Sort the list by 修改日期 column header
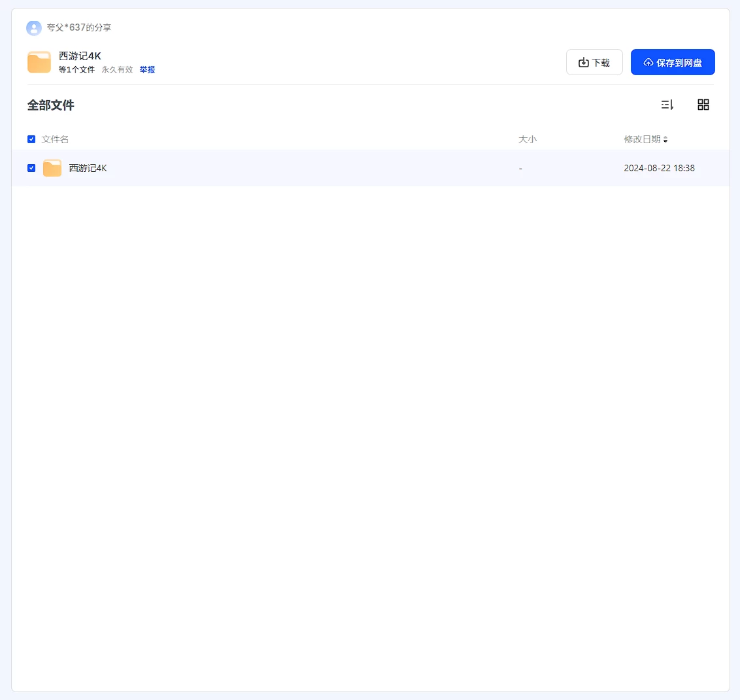Viewport: 740px width, 700px height. click(642, 139)
